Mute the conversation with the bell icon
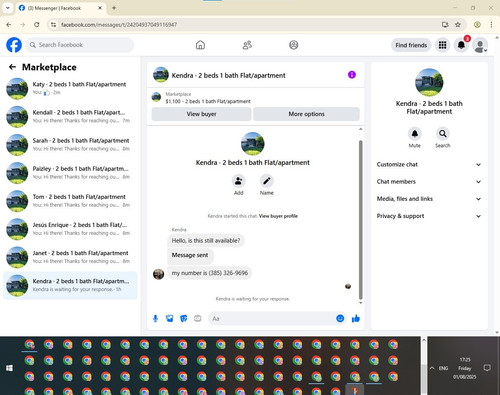The width and height of the screenshot is (500, 395). [415, 134]
